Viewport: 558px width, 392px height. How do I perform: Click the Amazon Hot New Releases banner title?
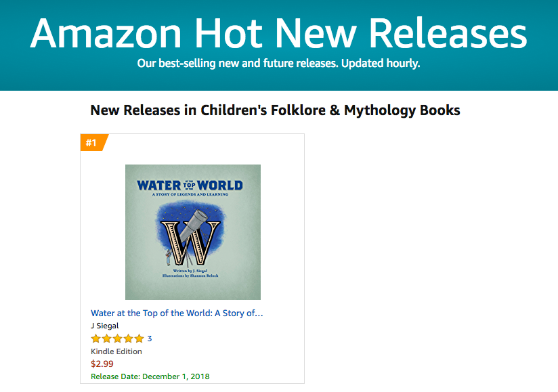click(x=278, y=32)
